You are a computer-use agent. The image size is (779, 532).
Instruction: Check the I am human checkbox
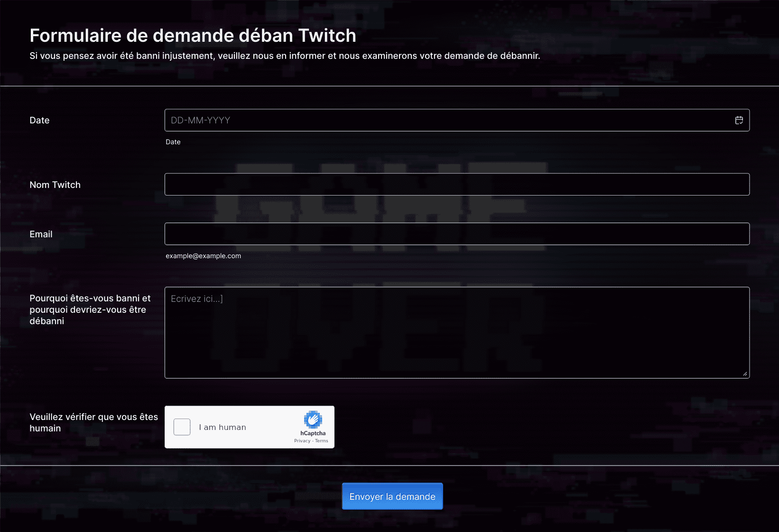pyautogui.click(x=182, y=427)
